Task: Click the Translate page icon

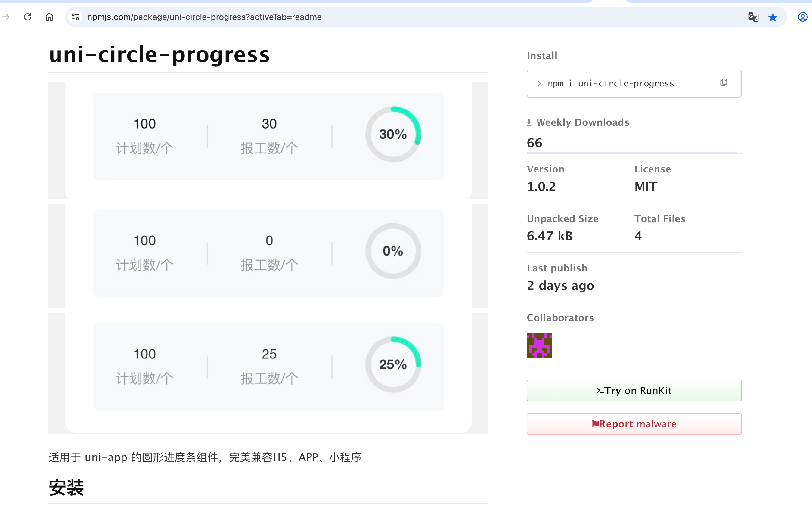Action: 753,17
